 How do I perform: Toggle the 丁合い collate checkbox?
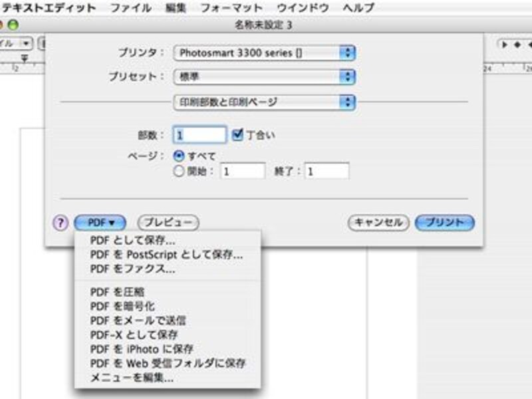click(x=239, y=135)
